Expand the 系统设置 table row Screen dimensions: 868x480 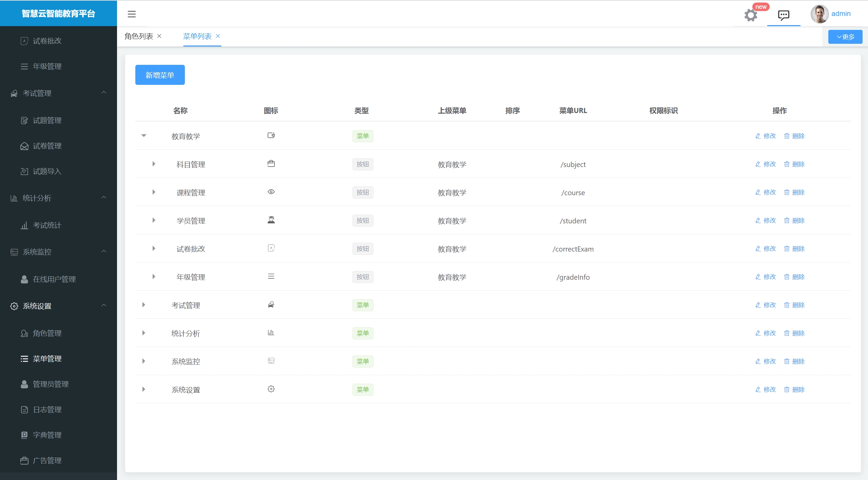[144, 389]
